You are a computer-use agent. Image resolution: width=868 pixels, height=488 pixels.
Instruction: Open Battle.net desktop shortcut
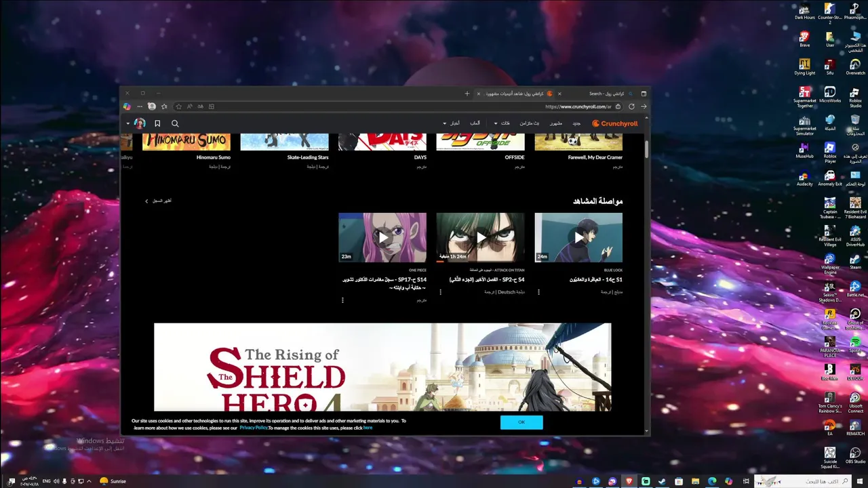[855, 289]
